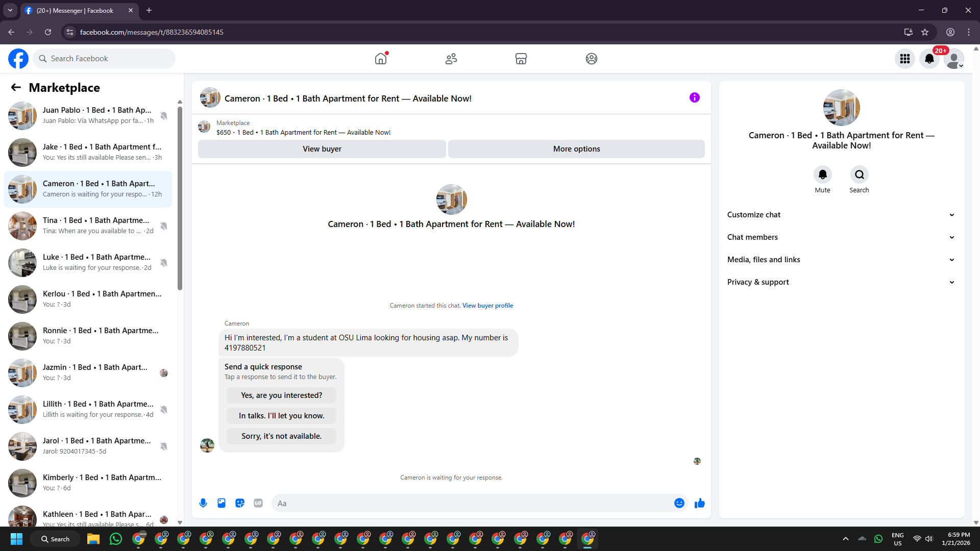Open the emoji picker in message box

[x=679, y=503]
